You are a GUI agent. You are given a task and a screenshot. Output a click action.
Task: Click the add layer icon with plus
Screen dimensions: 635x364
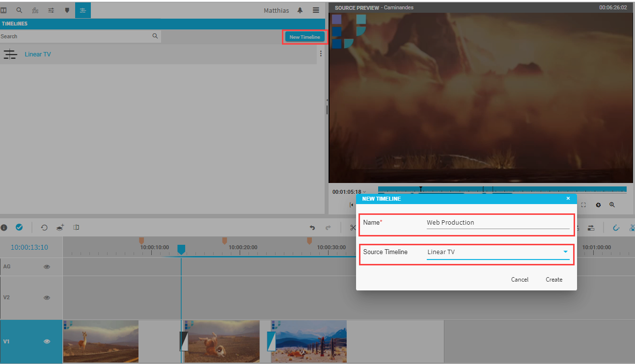pyautogui.click(x=60, y=227)
